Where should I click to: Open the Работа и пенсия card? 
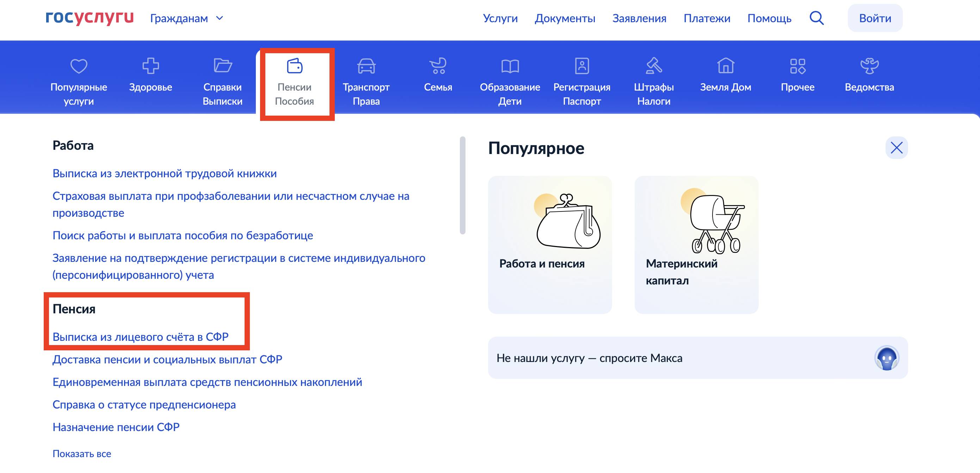point(550,245)
